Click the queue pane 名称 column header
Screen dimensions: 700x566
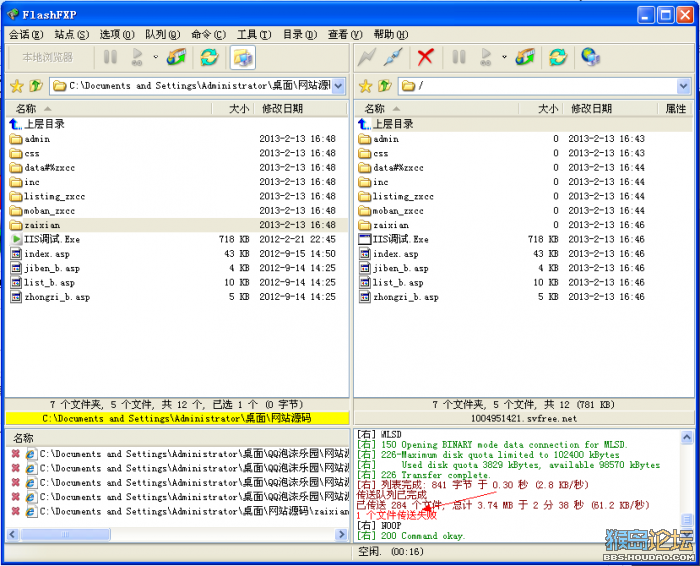[x=178, y=438]
